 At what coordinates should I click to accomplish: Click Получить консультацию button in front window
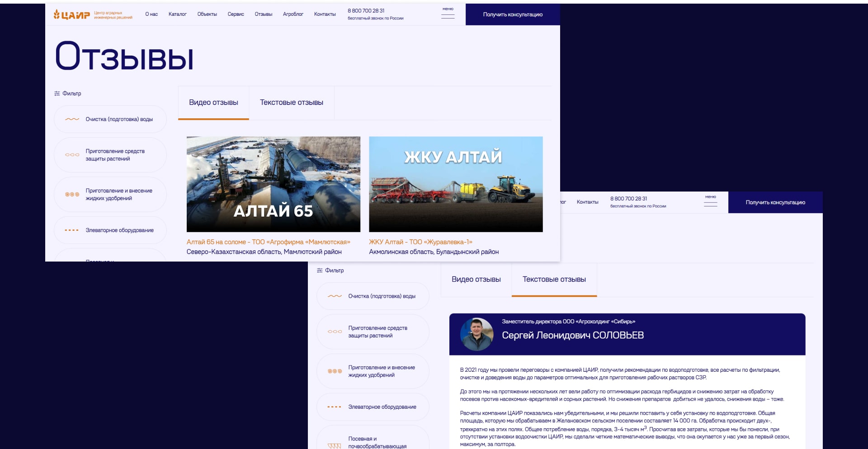(513, 14)
